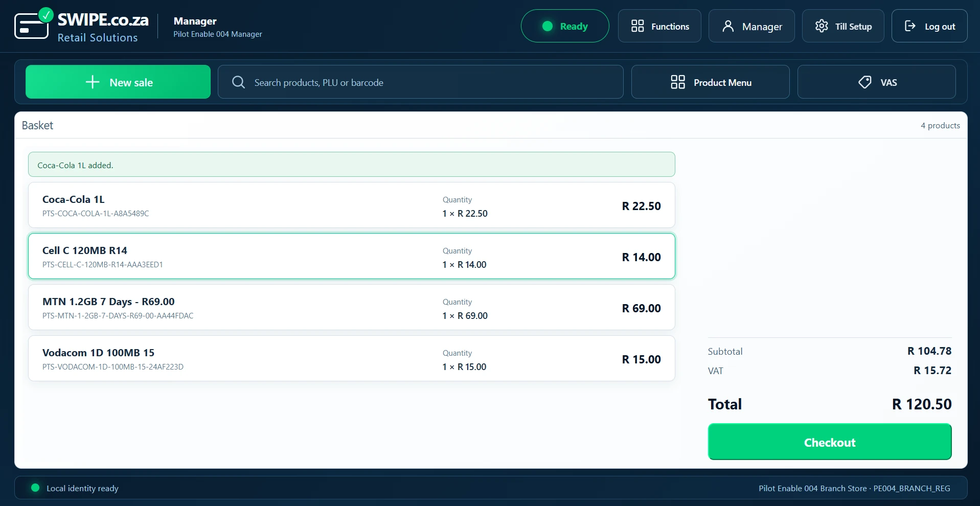The height and width of the screenshot is (506, 980).
Task: Click the Coca-Cola 1L quantity '1 × R 22.50'
Action: point(465,214)
